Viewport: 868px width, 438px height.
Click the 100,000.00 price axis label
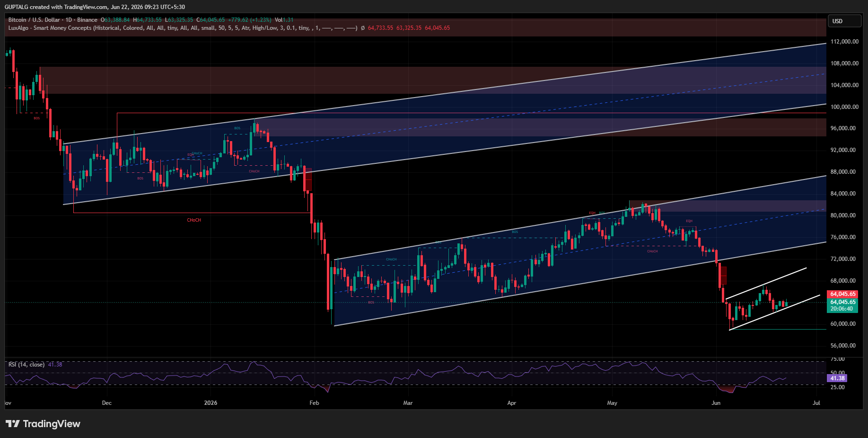(844, 107)
